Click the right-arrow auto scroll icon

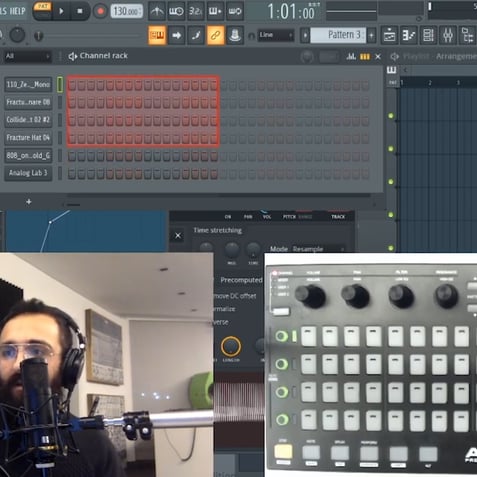[x=176, y=35]
